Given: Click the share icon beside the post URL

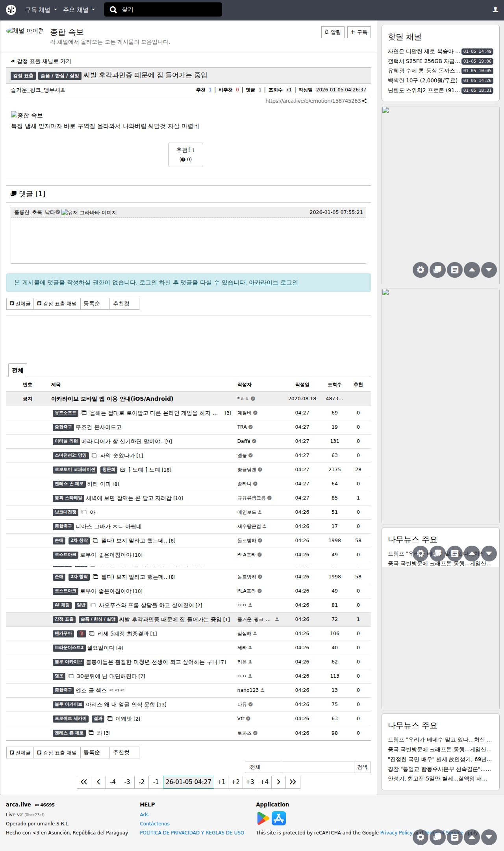Looking at the screenshot, I should tap(365, 101).
